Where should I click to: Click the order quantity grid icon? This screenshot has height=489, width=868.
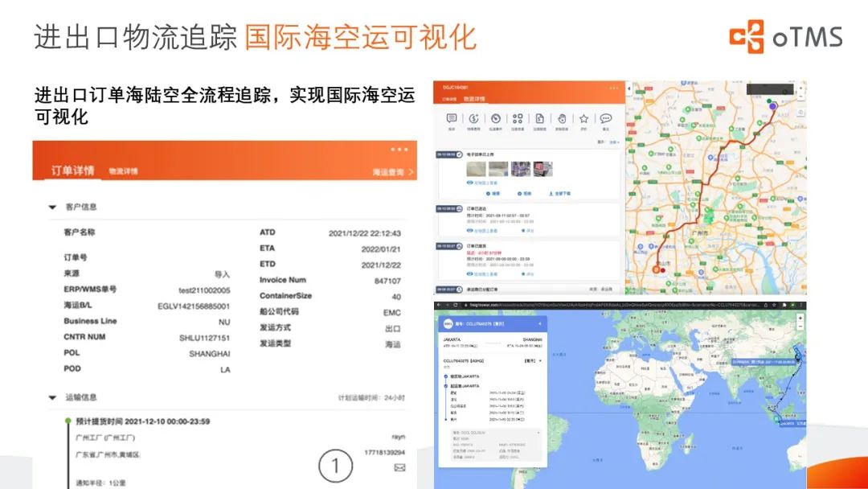point(518,118)
